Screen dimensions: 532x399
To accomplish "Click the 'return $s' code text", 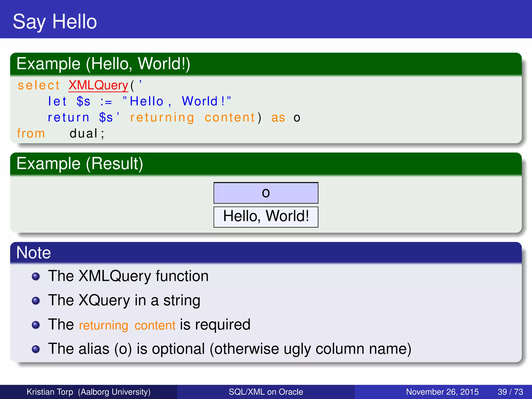I will click(80, 117).
